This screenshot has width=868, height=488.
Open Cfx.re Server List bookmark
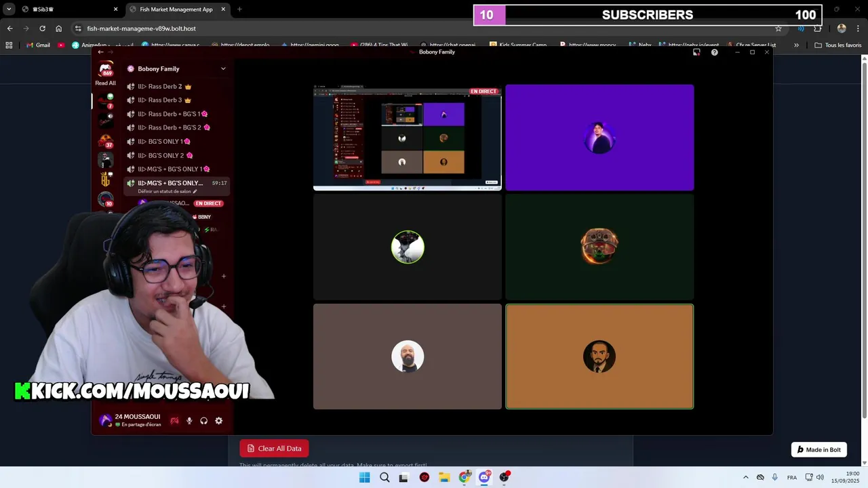click(x=751, y=45)
